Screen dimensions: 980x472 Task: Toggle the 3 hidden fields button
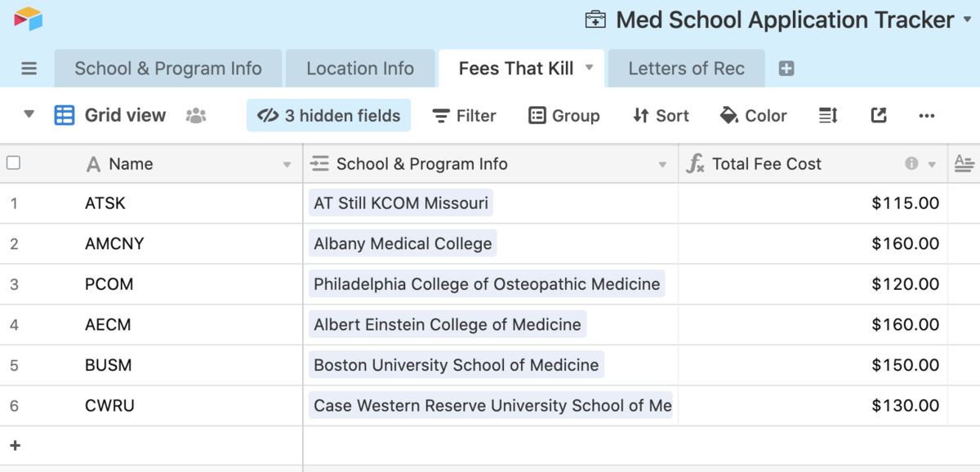click(x=328, y=116)
